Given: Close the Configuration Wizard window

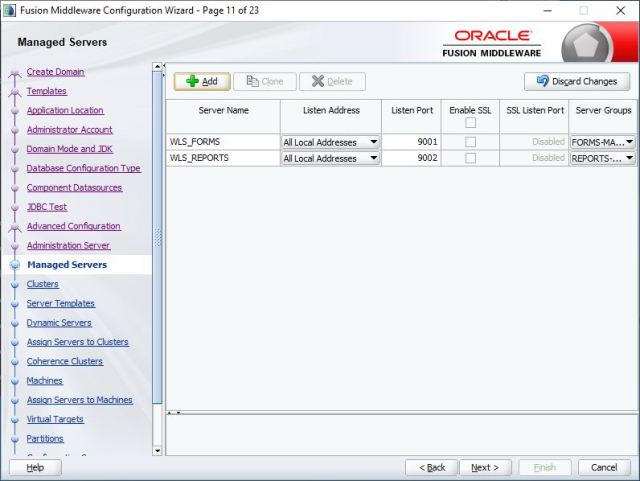Looking at the screenshot, I should click(x=620, y=11).
